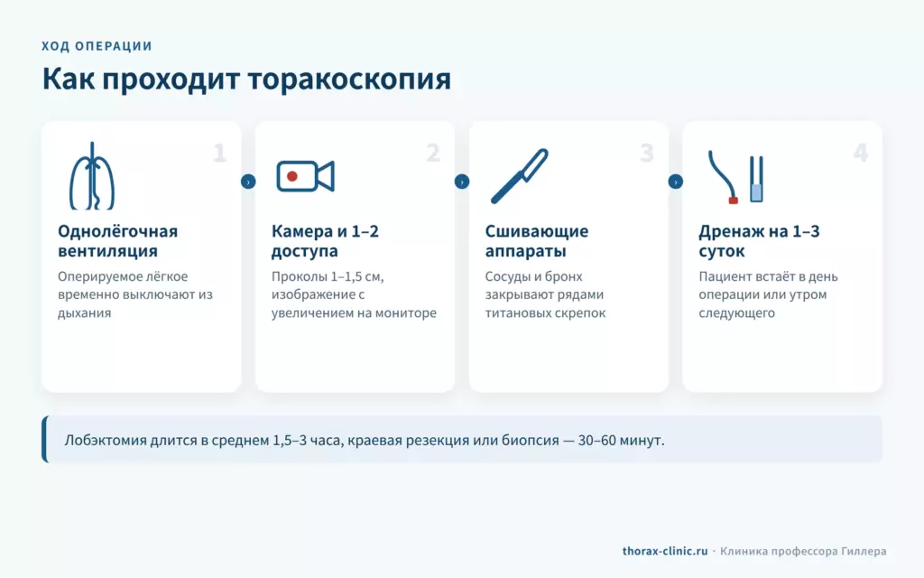Click the title Как проходит торакоскопия
The image size is (924, 578).
point(246,79)
